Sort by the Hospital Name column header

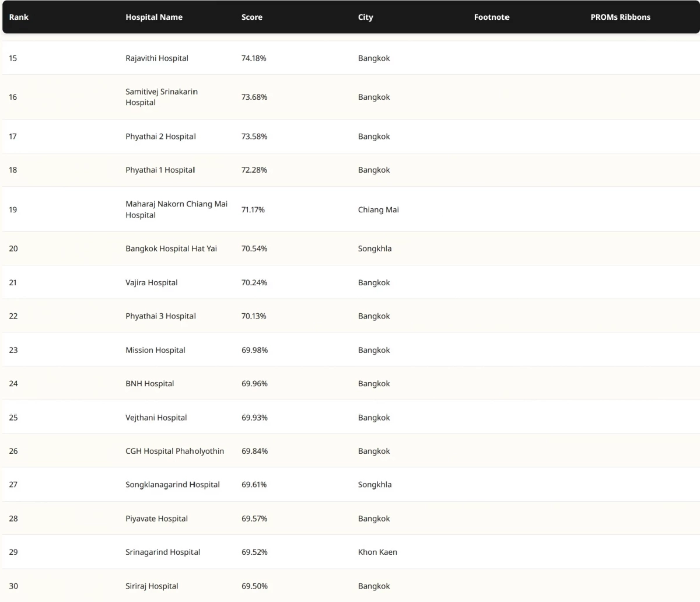(154, 17)
